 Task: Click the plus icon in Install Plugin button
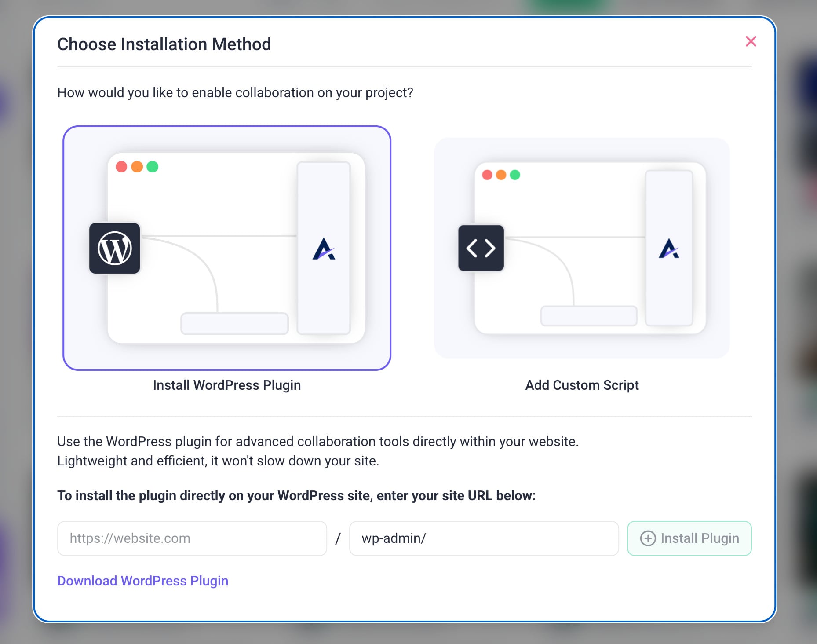coord(648,538)
